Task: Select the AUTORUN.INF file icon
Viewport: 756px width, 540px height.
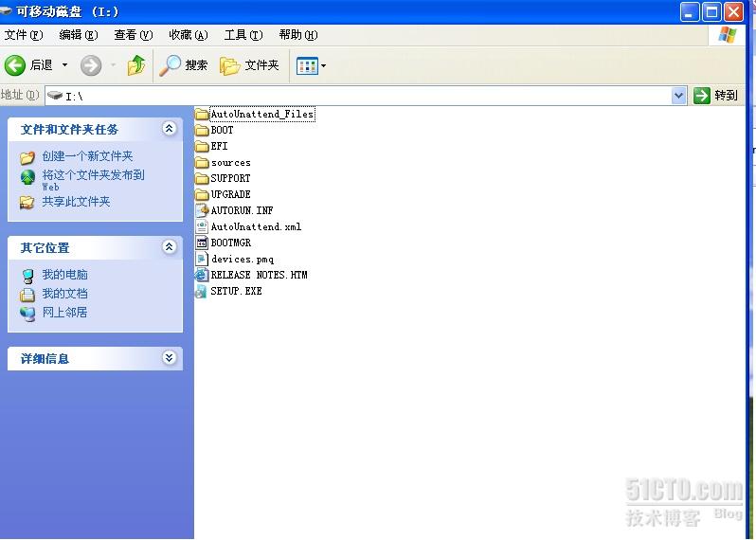Action: 202,210
